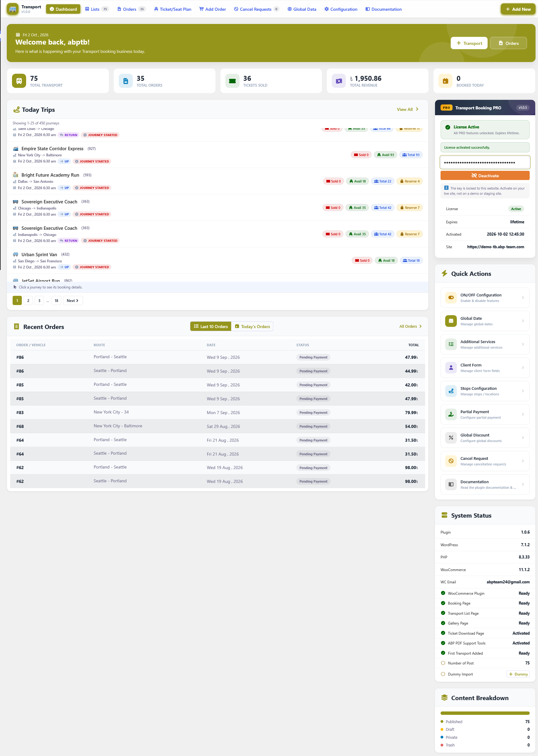Select the Last 10 Orders tab
538x756 pixels.
(x=211, y=326)
